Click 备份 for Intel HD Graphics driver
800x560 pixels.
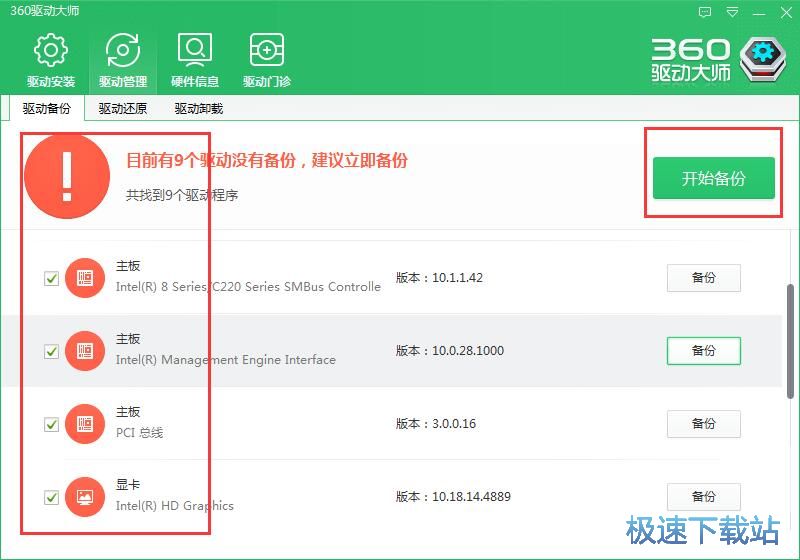704,497
